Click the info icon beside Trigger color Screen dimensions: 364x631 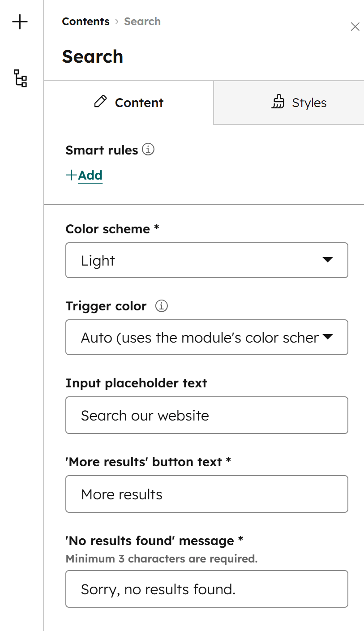point(161,306)
